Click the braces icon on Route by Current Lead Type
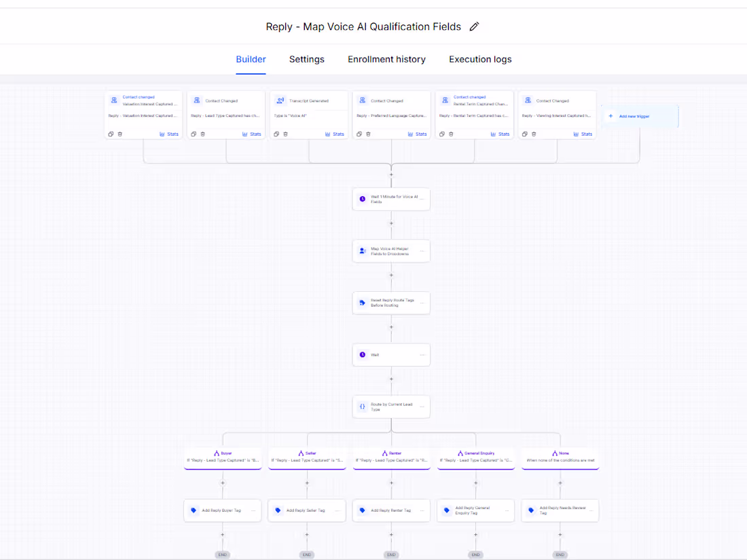This screenshot has width=747, height=560. [x=363, y=407]
